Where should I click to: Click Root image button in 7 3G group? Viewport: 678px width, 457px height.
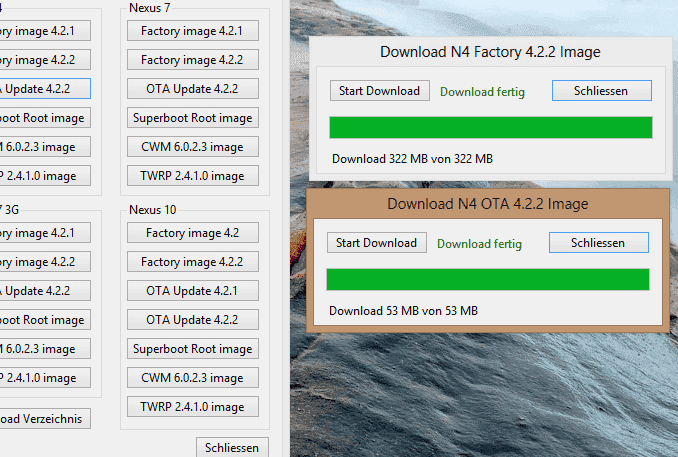45,320
